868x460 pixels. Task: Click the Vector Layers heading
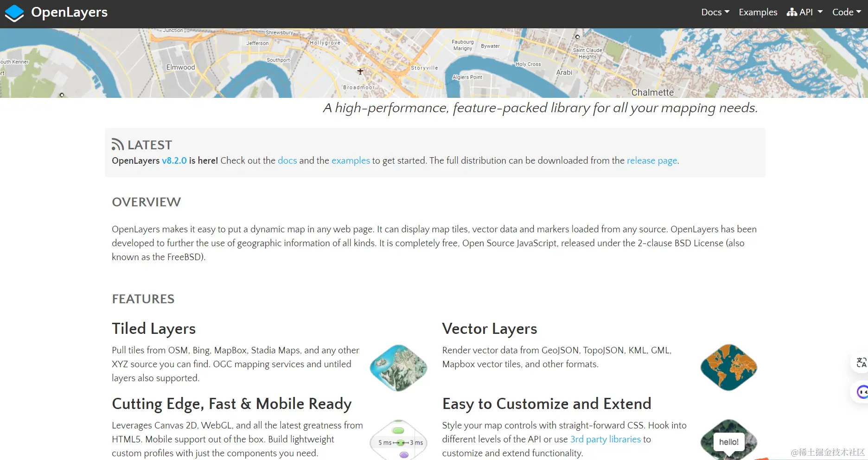click(489, 329)
